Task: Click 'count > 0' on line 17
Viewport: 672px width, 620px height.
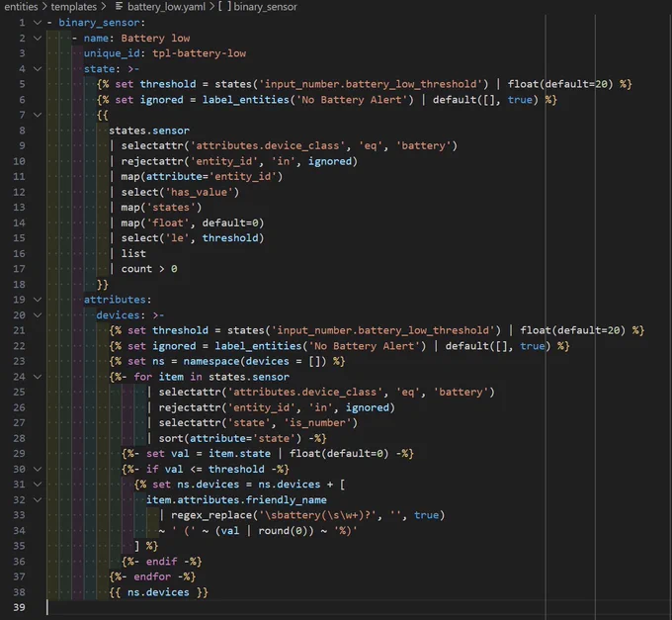Action: coord(149,269)
